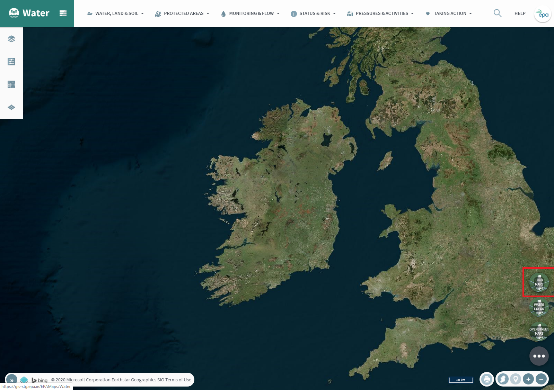Image resolution: width=554 pixels, height=390 pixels.
Task: Click the EPA logo
Action: [x=542, y=14]
